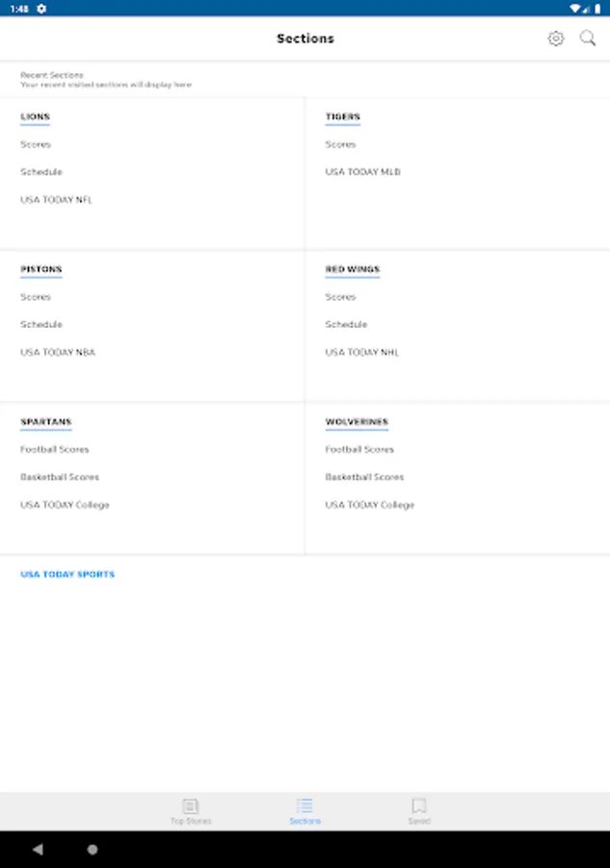Open the TIGERS section header
The width and height of the screenshot is (610, 868).
tap(343, 117)
